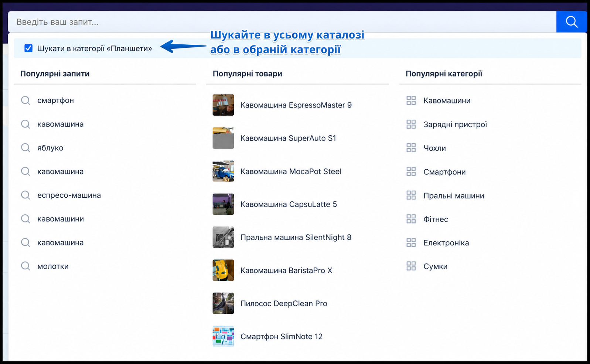Open product Смартфон SlimNote 12

282,336
